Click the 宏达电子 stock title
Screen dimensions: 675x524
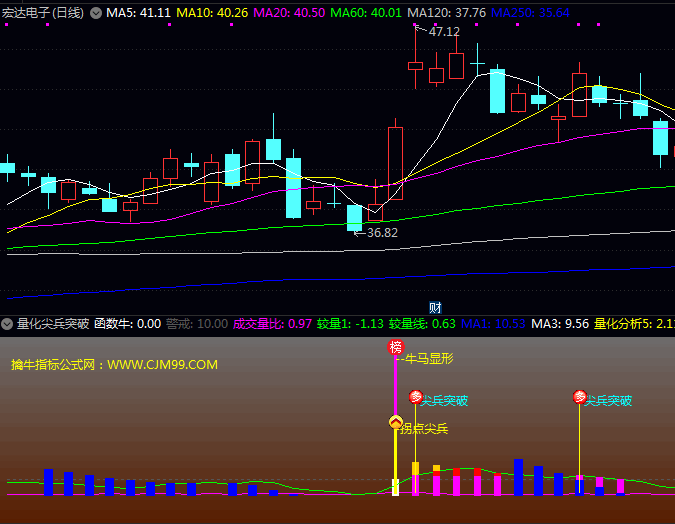click(x=25, y=13)
